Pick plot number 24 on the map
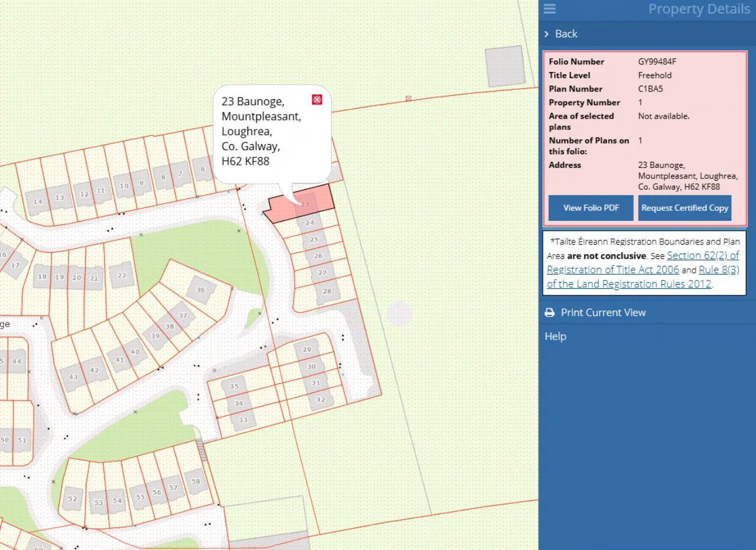This screenshot has width=756, height=550. point(309,223)
